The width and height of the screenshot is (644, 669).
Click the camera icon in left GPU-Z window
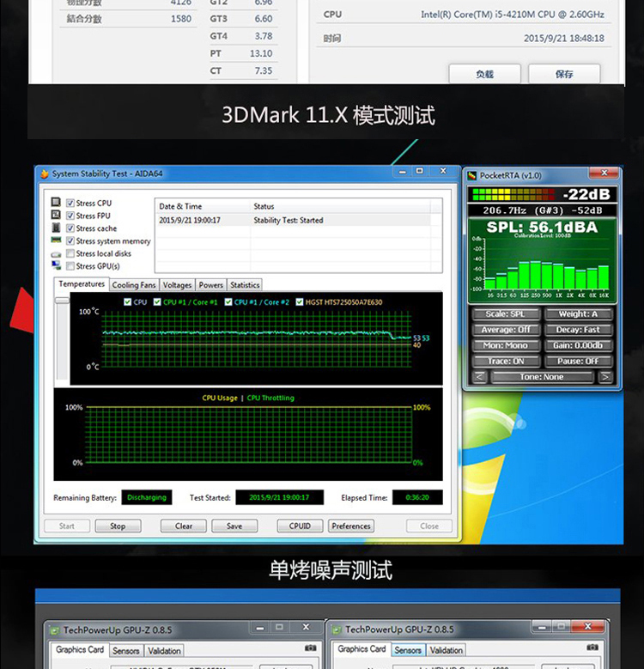311,648
